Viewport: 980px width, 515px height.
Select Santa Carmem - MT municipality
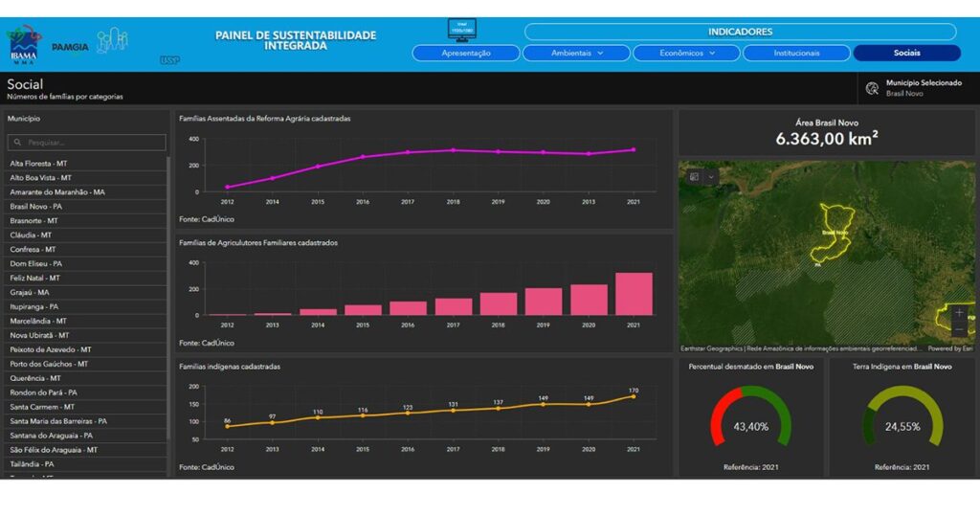pyautogui.click(x=85, y=407)
